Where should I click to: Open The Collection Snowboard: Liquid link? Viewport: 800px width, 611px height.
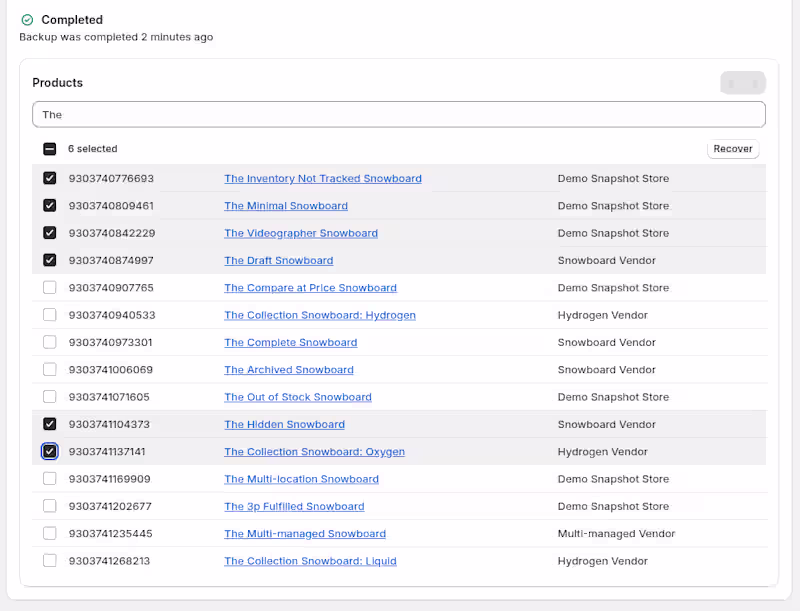[310, 560]
